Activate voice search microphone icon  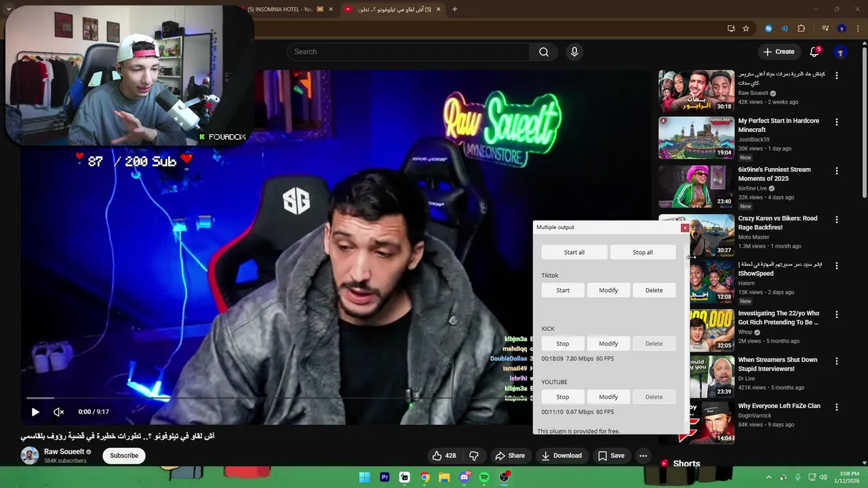[574, 52]
